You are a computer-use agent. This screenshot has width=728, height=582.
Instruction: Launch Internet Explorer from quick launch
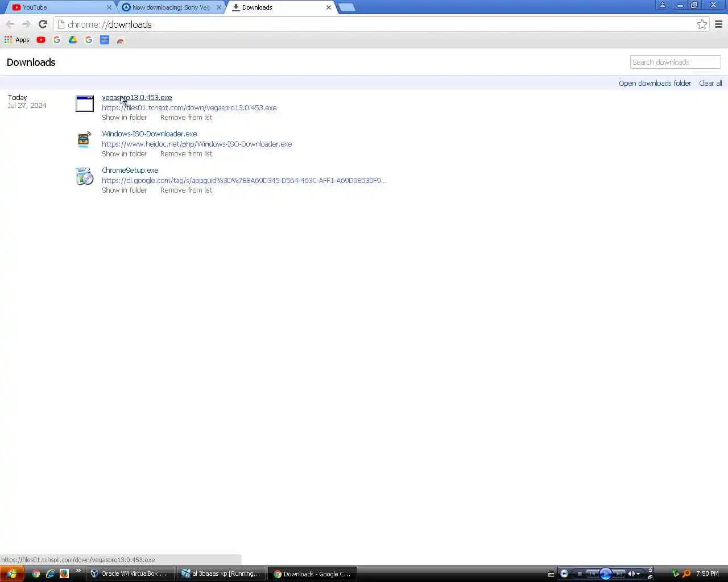(x=50, y=573)
